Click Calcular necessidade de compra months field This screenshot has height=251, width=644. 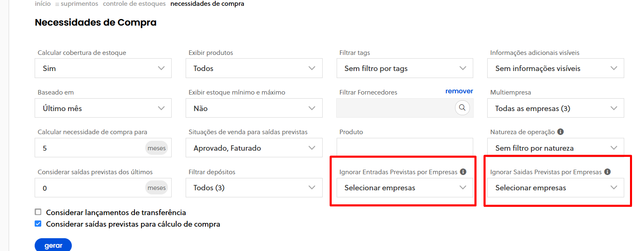(91, 148)
